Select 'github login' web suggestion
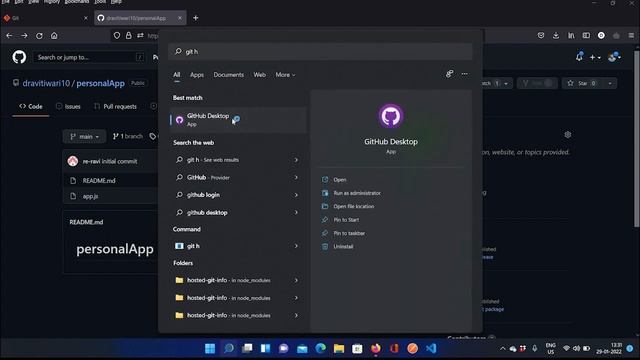This screenshot has height=360, width=640. pyautogui.click(x=203, y=195)
